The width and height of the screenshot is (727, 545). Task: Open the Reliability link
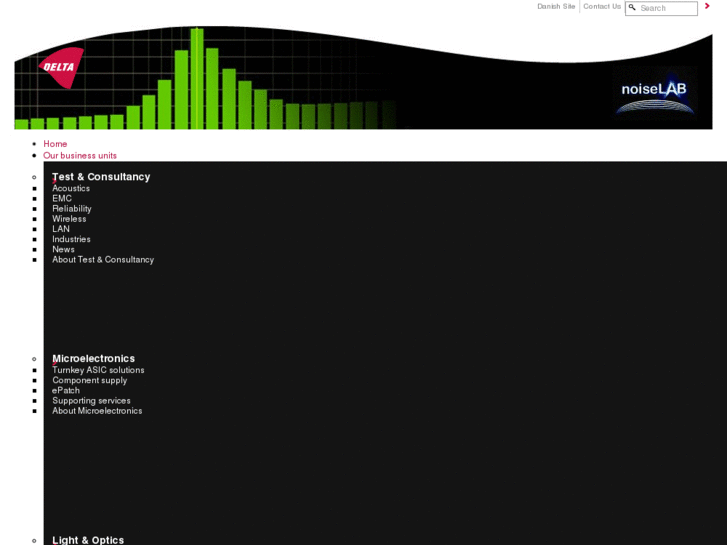click(x=72, y=209)
